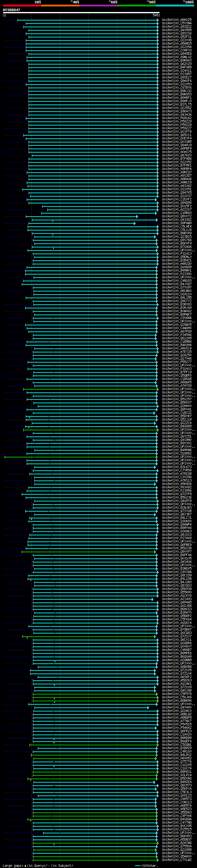Click the =100char. scale legend

pyautogui.click(x=147, y=866)
